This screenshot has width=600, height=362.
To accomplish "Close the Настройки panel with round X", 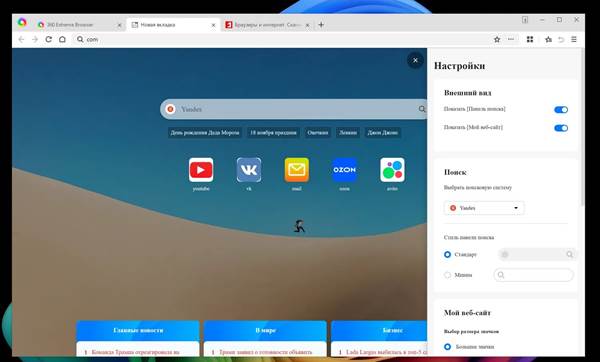I will point(415,60).
